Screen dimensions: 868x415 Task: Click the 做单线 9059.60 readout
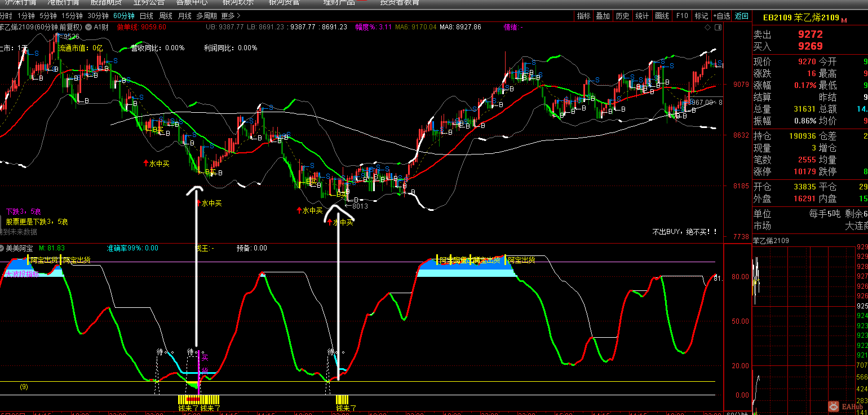coord(141,27)
